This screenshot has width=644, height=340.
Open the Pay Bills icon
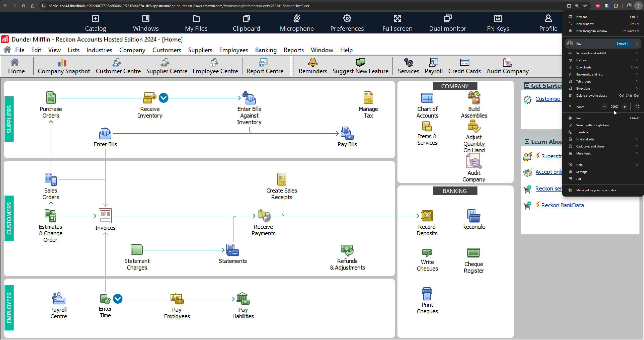(347, 133)
